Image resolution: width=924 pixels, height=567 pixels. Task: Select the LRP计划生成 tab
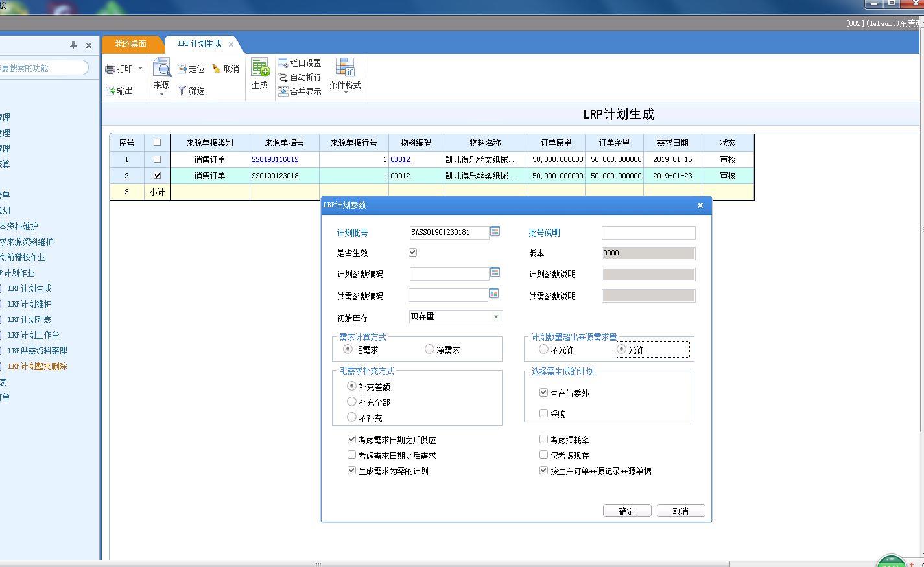click(x=200, y=43)
